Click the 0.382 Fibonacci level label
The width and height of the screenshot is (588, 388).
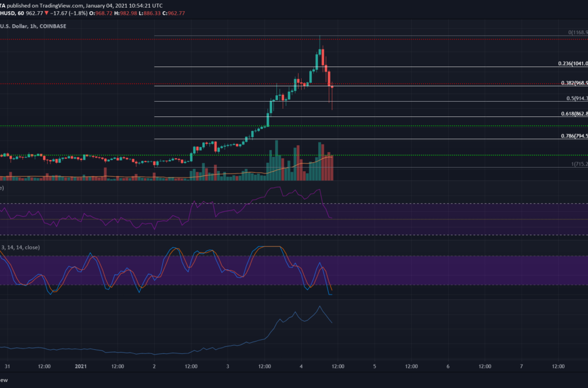[x=574, y=83]
